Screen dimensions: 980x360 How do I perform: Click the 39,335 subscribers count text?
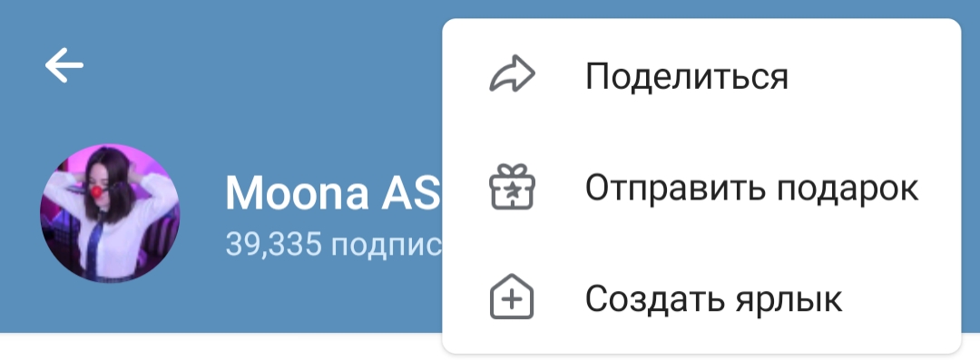point(334,244)
